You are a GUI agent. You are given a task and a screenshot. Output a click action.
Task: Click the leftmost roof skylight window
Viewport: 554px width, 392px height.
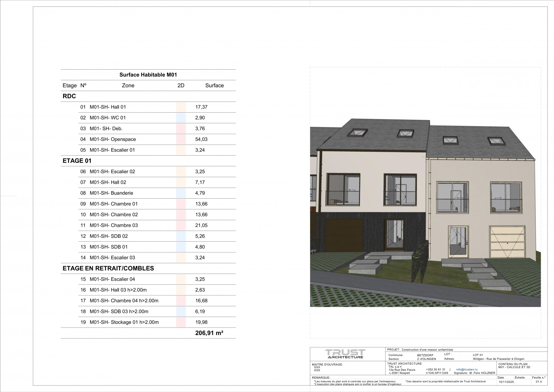(x=357, y=133)
